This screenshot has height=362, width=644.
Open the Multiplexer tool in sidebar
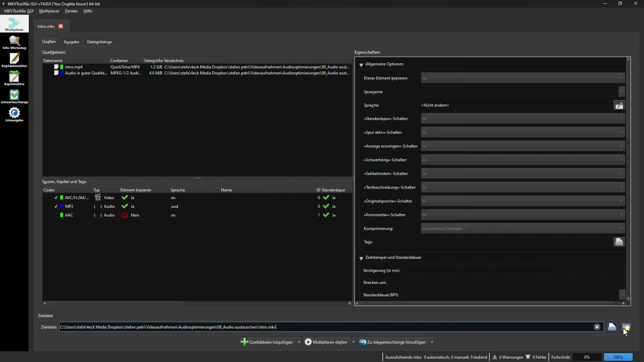pos(14,24)
